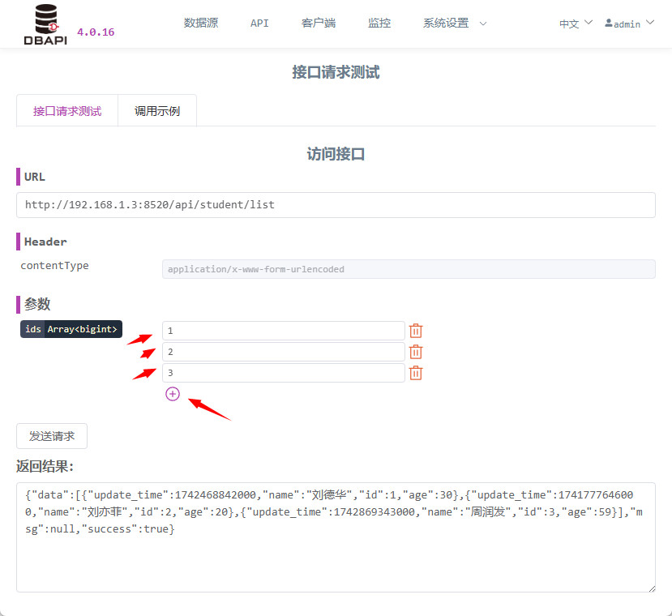Click the 发送请求 button
Screen dimensions: 672x616
(x=52, y=436)
